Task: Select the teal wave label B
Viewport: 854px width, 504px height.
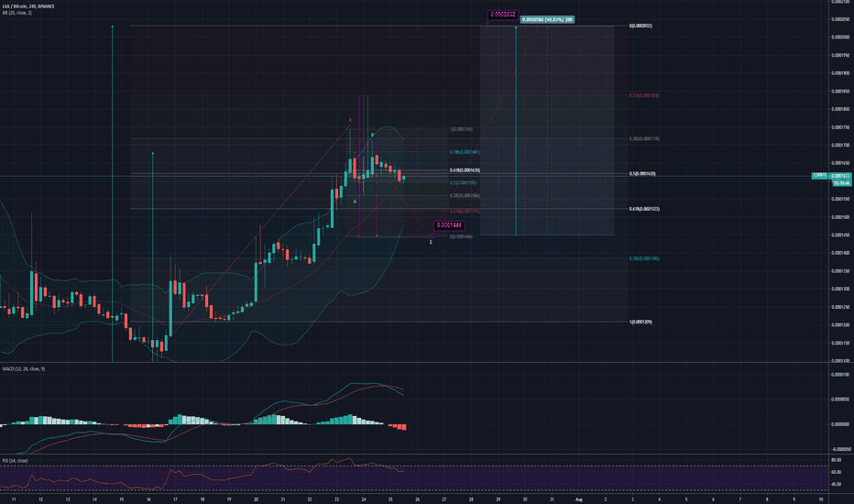Action: 372,135
